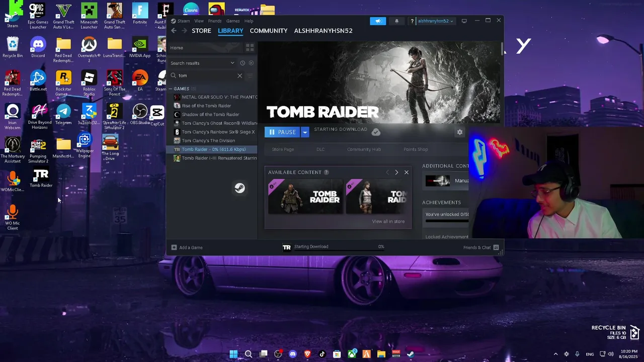
Task: Open the Search results collection dropdown
Action: pyautogui.click(x=202, y=63)
